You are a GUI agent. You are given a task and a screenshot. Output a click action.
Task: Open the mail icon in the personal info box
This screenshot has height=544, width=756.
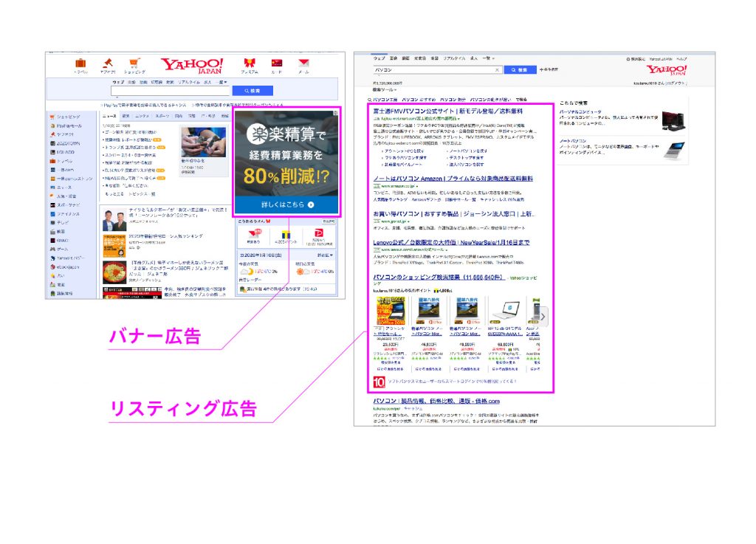(254, 235)
